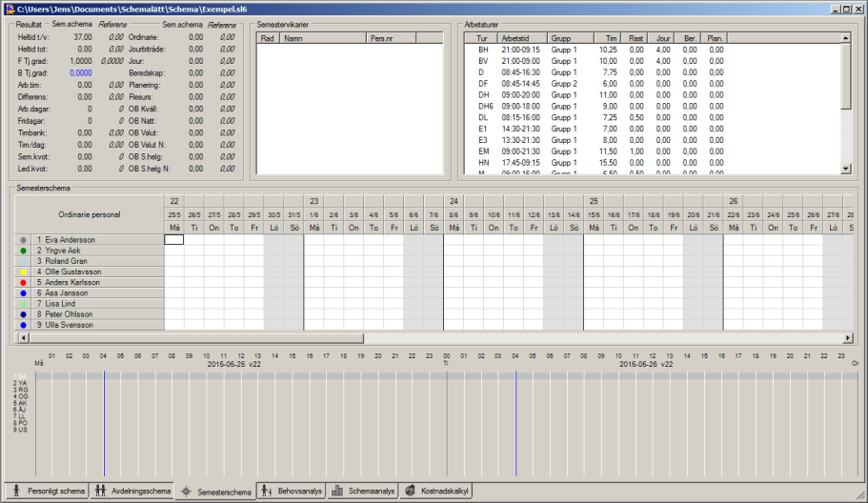The height and width of the screenshot is (503, 868).
Task: Click the Pers.nr column header
Action: click(x=391, y=38)
